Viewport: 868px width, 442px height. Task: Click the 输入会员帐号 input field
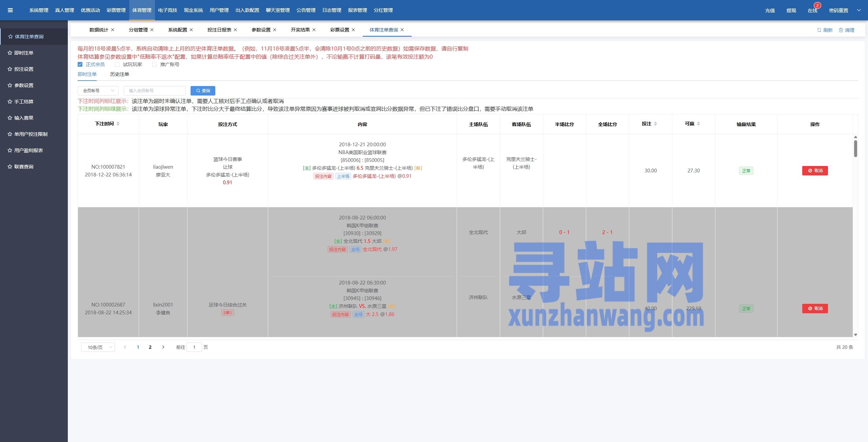click(155, 91)
